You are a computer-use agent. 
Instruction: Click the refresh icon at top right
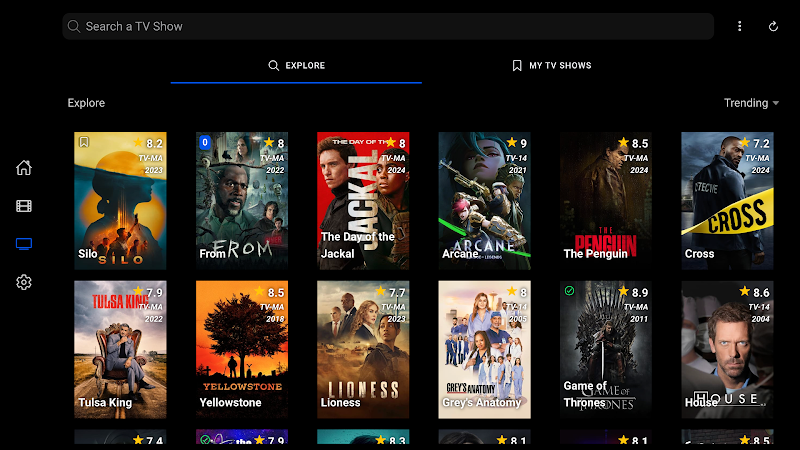[773, 26]
